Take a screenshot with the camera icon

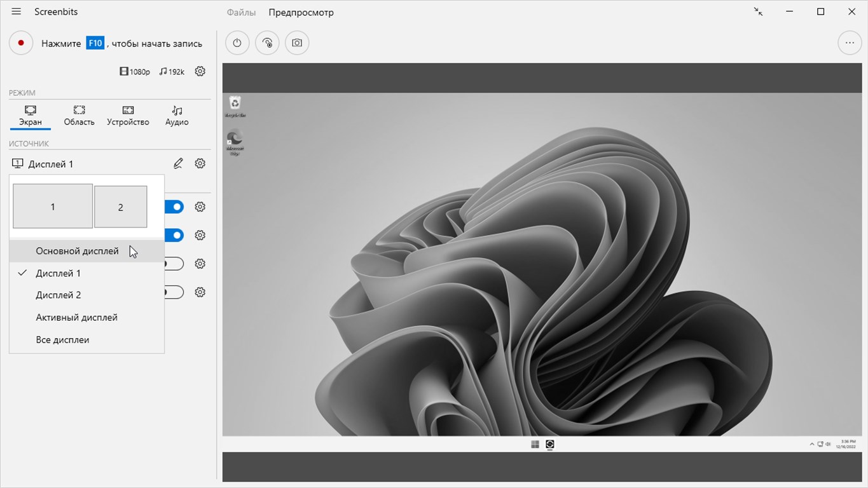[297, 43]
